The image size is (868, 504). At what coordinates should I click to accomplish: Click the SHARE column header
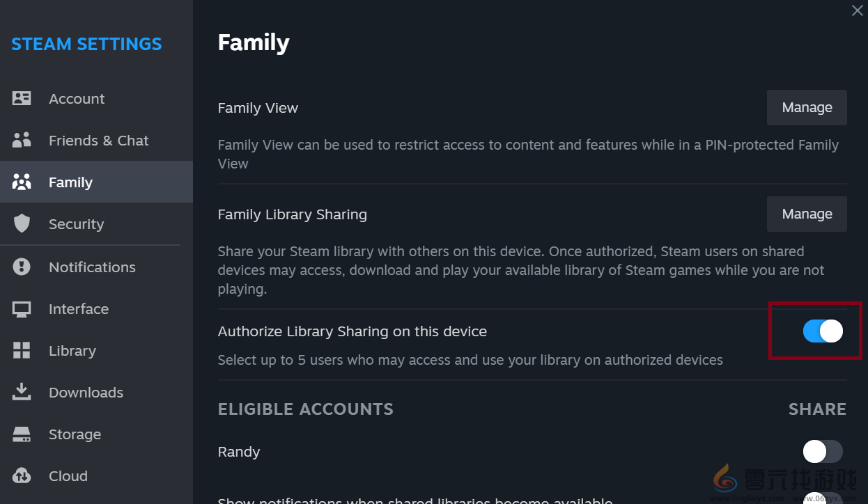coord(817,409)
